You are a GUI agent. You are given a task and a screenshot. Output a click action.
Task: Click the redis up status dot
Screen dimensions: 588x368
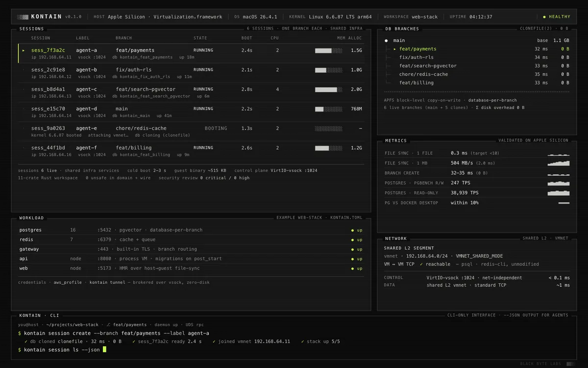(x=352, y=239)
